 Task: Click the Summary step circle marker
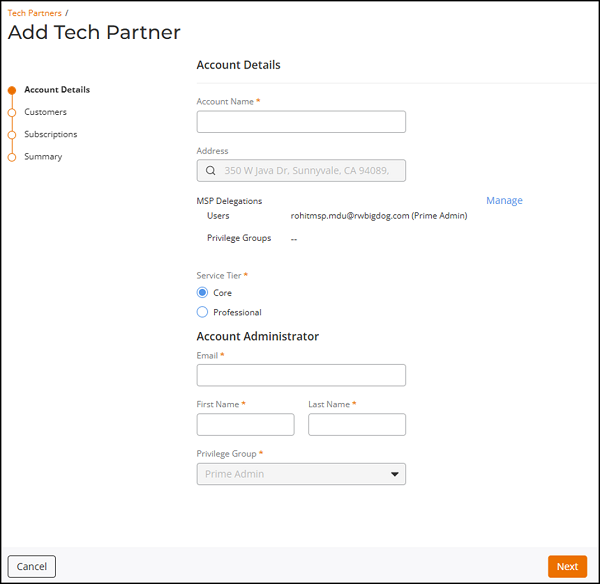point(12,157)
